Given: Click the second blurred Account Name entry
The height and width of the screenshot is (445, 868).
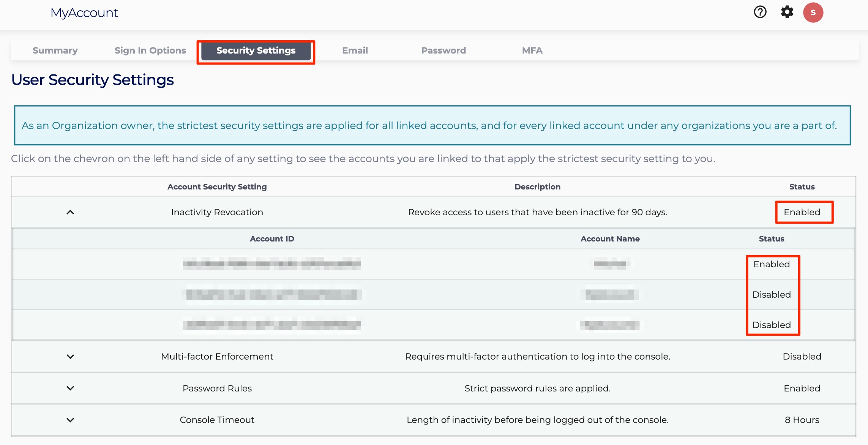Looking at the screenshot, I should [609, 295].
